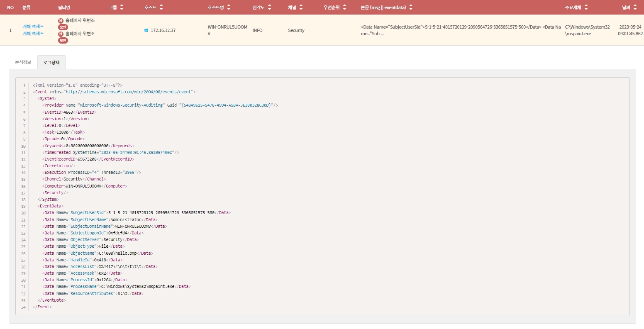
Task: Toggle sorting on the 호스트명 column
Action: [x=229, y=7]
